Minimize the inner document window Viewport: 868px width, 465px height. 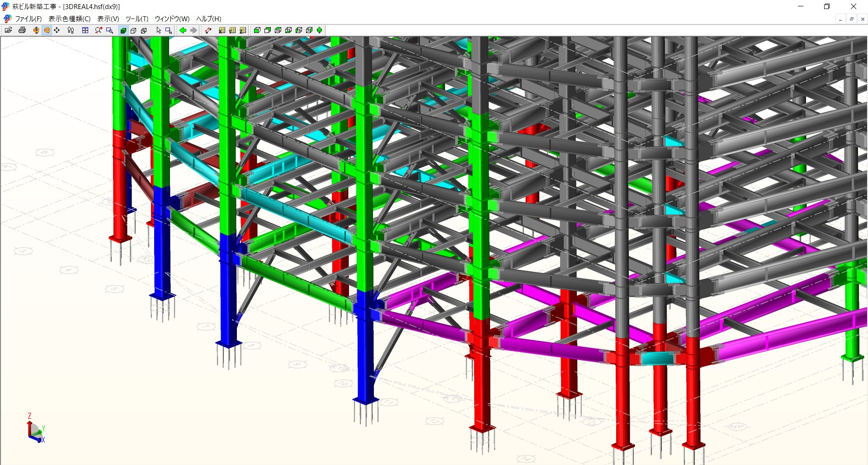[840, 19]
